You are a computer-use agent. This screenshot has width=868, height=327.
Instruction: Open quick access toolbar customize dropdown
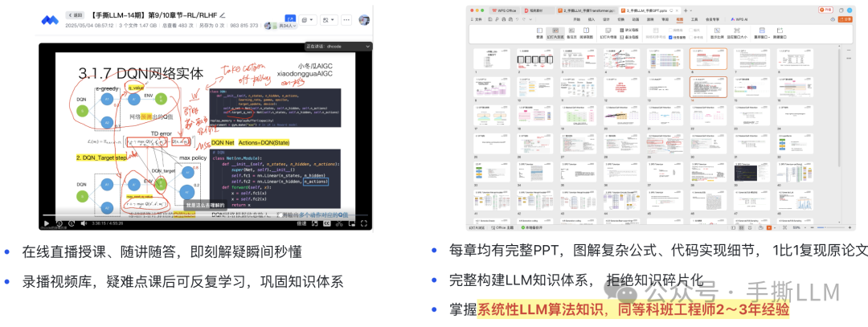[530, 19]
